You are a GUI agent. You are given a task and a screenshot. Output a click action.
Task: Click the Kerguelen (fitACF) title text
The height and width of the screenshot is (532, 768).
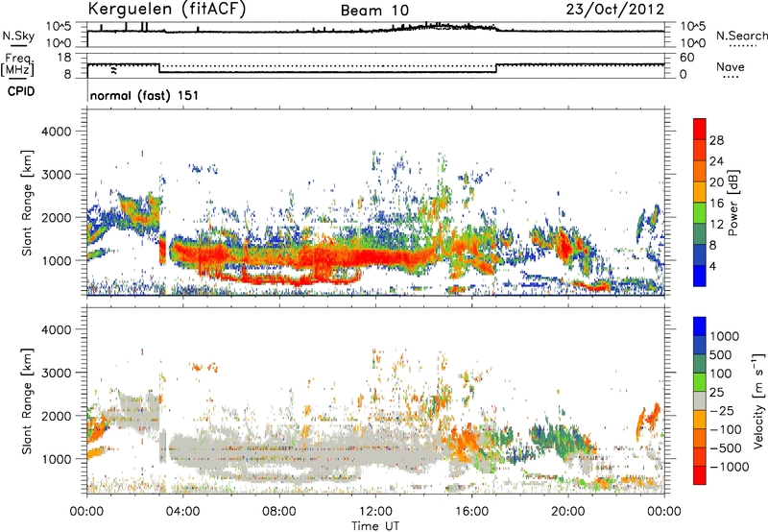[166, 10]
